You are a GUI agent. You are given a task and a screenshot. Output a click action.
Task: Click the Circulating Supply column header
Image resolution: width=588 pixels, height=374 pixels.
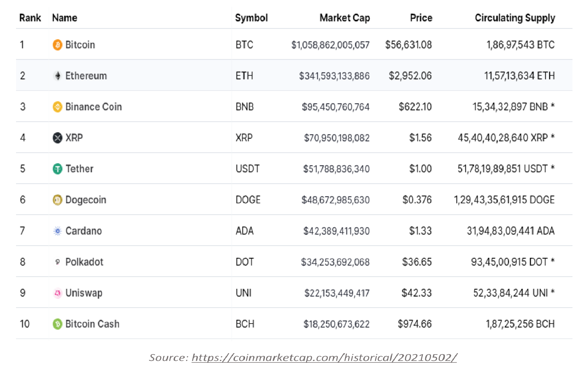point(515,18)
